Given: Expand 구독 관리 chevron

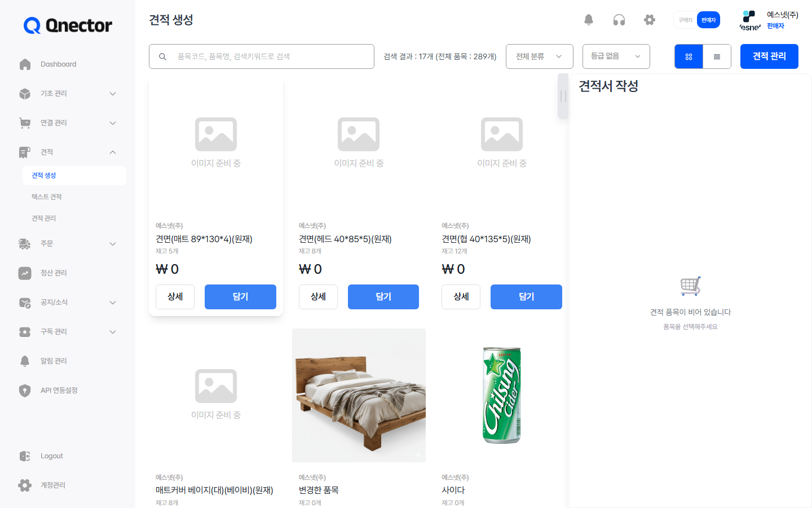Looking at the screenshot, I should coord(113,332).
